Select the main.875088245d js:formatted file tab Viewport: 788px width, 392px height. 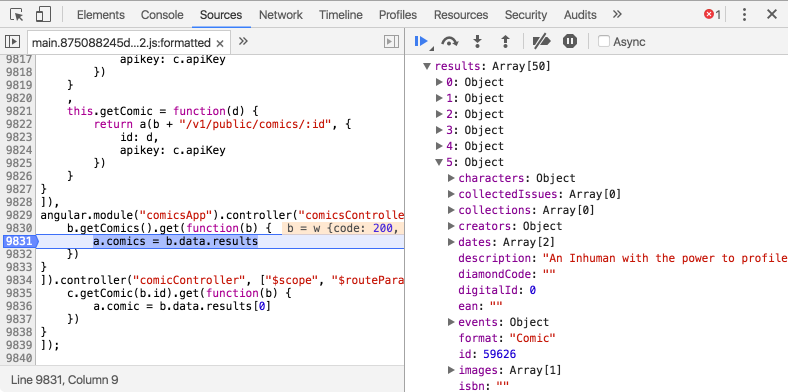121,43
